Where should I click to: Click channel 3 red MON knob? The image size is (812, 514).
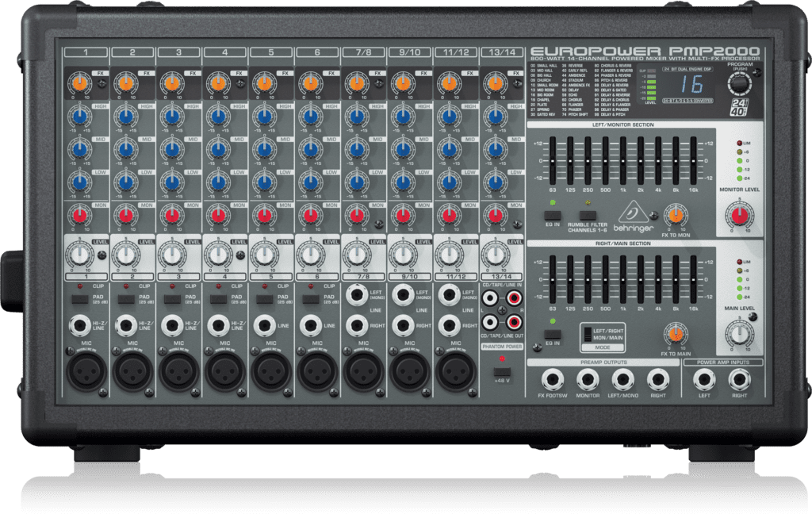click(170, 215)
